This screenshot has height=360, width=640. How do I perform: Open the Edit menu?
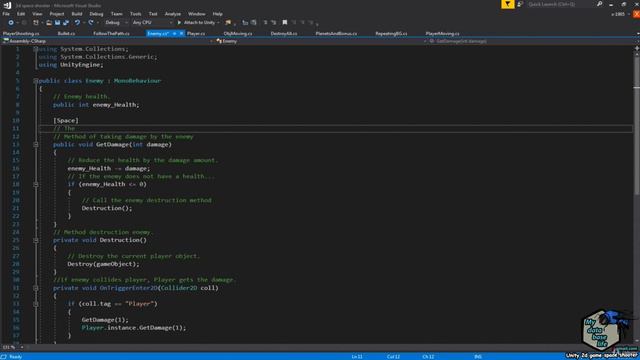[x=21, y=14]
